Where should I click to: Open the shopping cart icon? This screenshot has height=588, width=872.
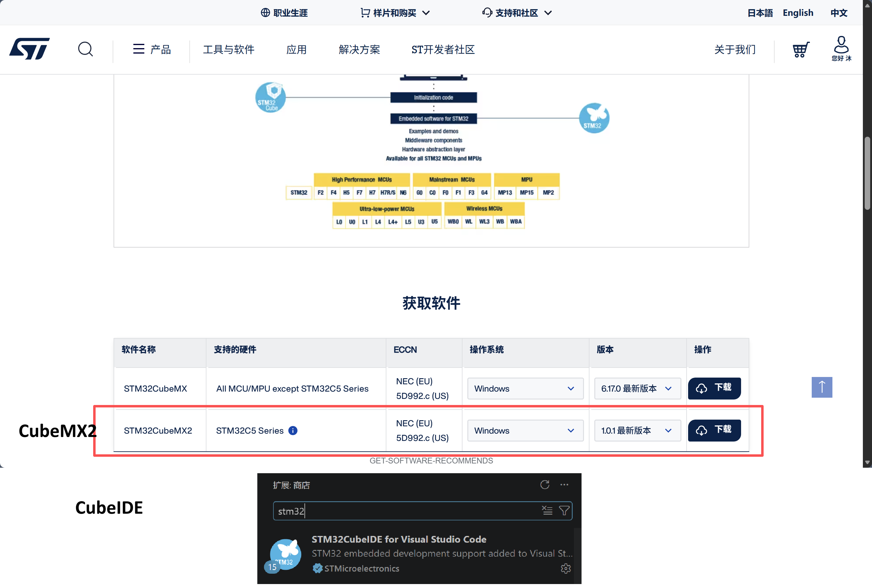click(x=801, y=50)
